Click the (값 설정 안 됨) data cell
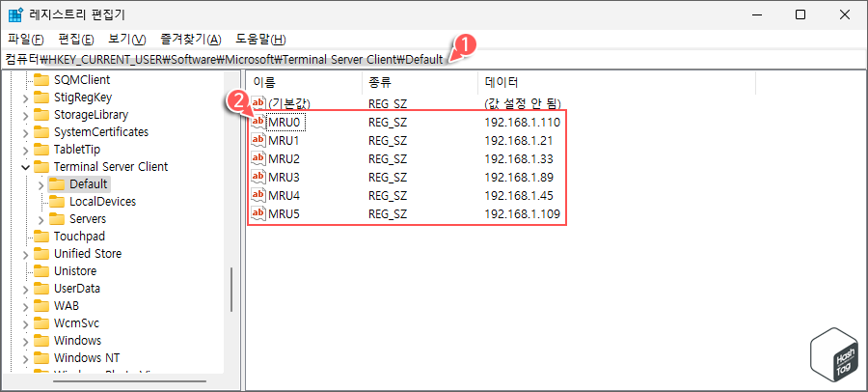Viewport: 868px width, 392px height. (523, 103)
